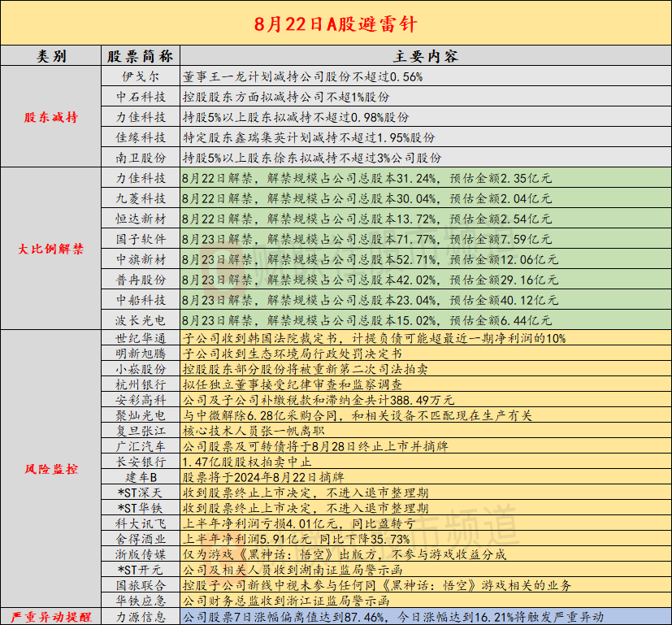Click content 控股股东部分股份将被重新第二次司法拍卖

pyautogui.click(x=306, y=369)
